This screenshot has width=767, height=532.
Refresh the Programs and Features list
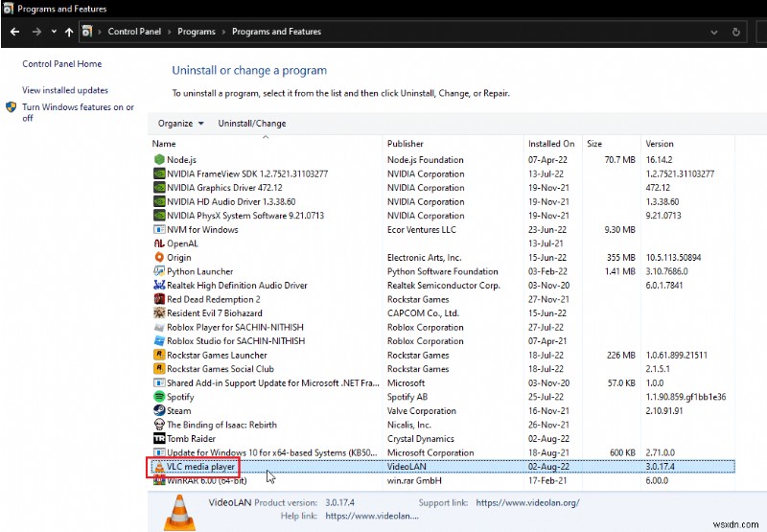pos(735,32)
